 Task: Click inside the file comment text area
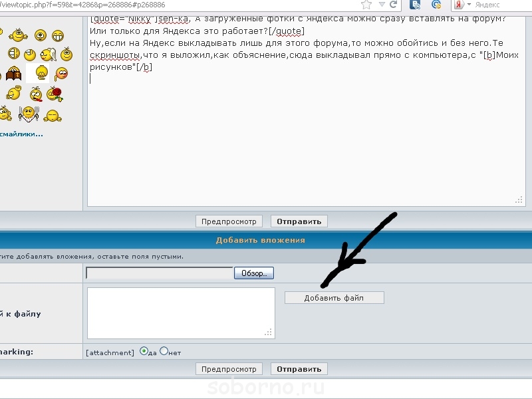(x=180, y=313)
